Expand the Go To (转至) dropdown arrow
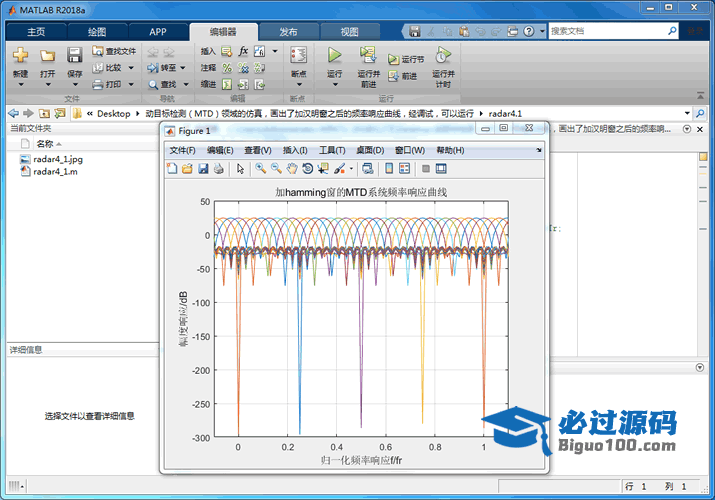Viewport: 715px width, 500px height. (183, 68)
